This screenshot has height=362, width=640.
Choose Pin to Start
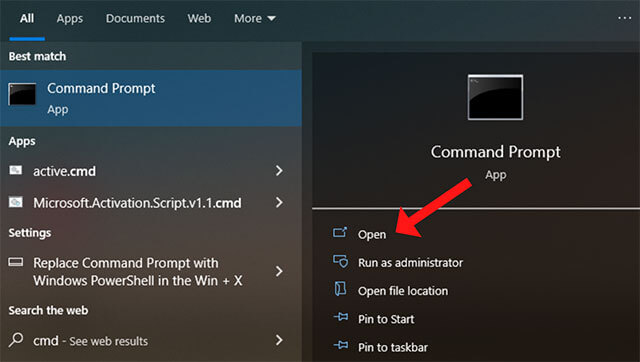386,319
